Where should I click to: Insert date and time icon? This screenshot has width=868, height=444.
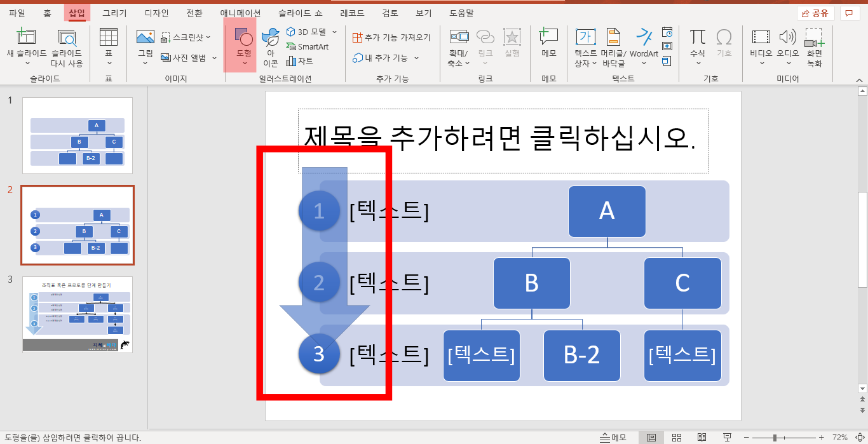[667, 32]
